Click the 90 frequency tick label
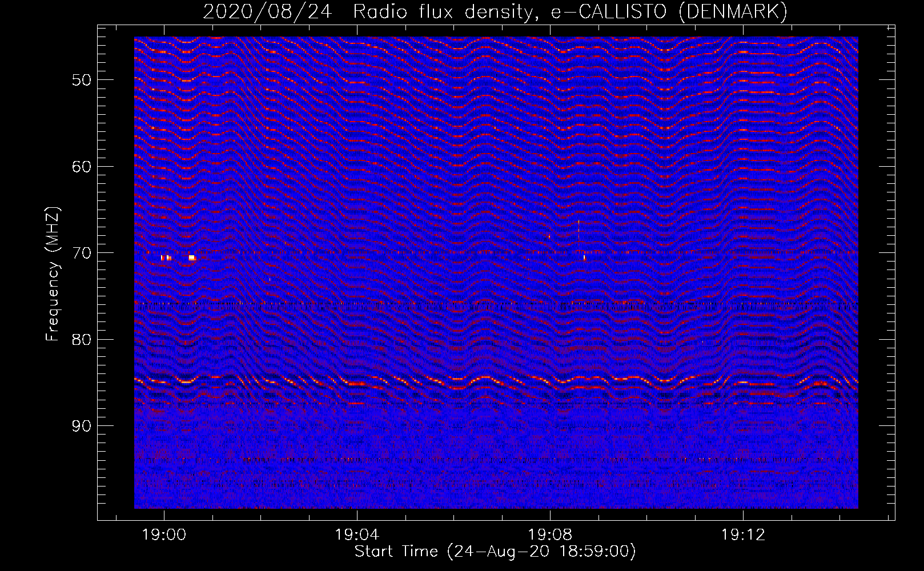 82,426
